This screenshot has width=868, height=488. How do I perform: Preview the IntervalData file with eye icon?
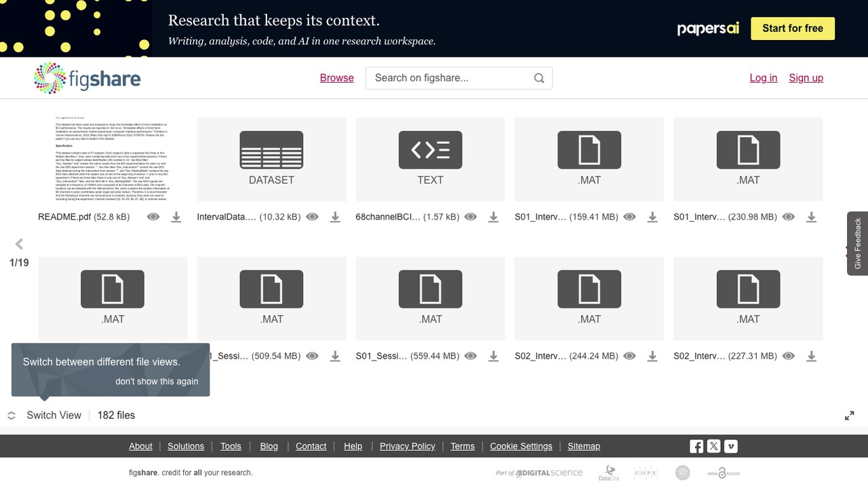coord(312,217)
